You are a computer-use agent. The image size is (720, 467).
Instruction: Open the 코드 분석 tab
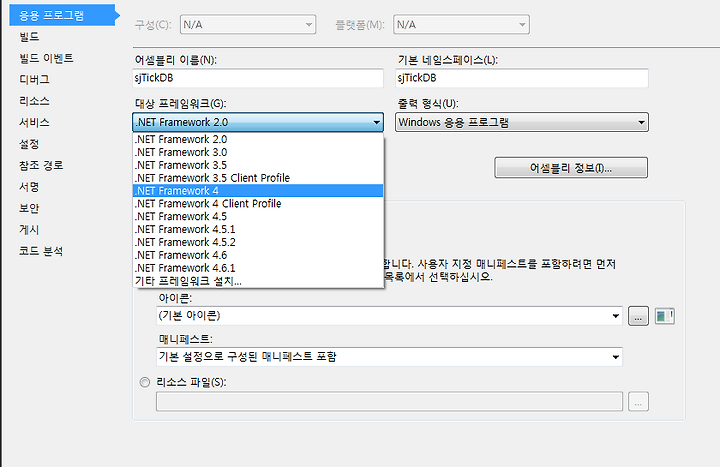tap(41, 251)
